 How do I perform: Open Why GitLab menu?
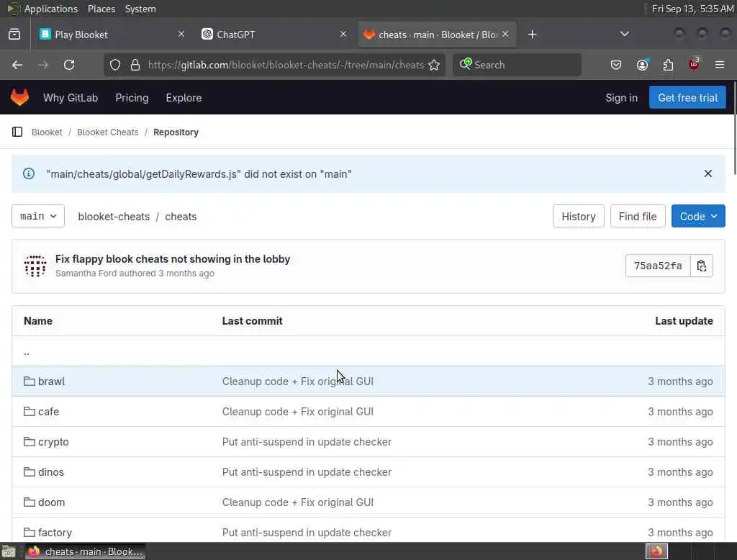tap(71, 98)
